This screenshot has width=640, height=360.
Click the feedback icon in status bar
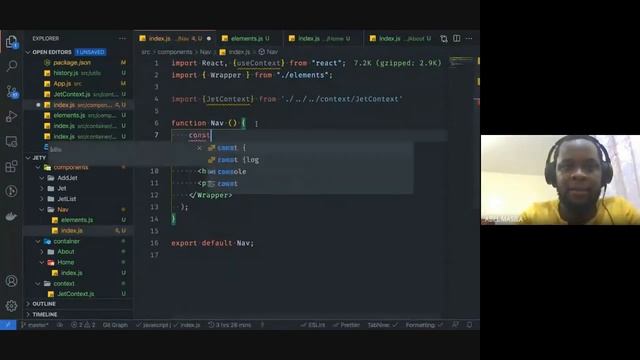[x=455, y=325]
